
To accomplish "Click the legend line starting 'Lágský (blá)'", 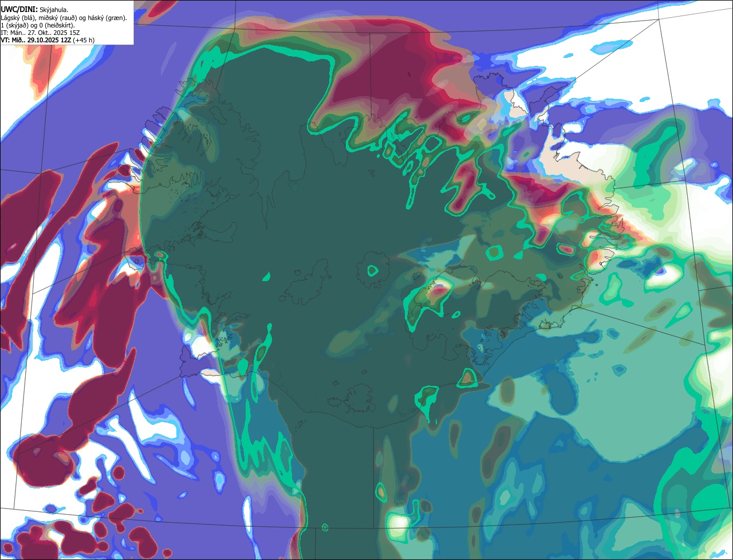I will (64, 18).
